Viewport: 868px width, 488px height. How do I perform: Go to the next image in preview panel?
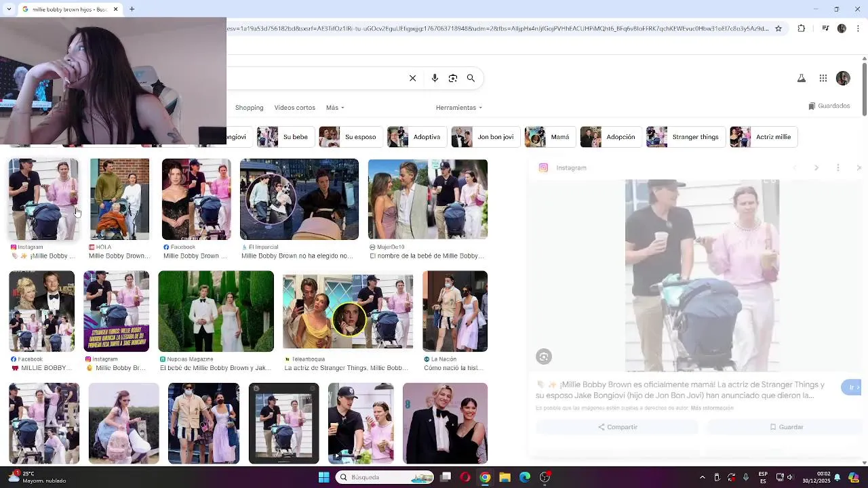[816, 167]
